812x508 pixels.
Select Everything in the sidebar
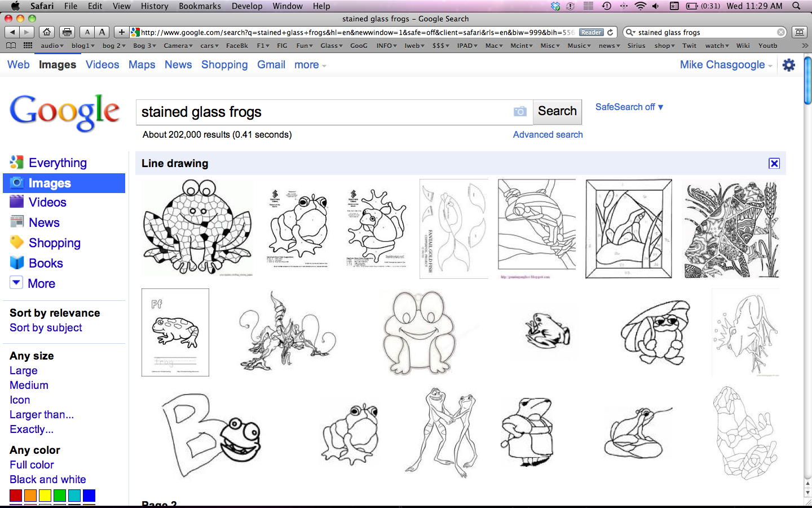[x=58, y=163]
